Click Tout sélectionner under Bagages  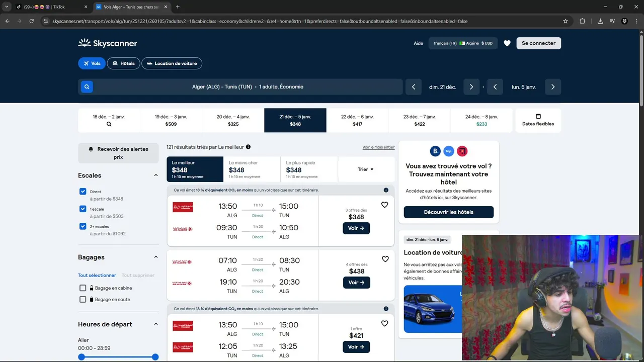tap(97, 276)
